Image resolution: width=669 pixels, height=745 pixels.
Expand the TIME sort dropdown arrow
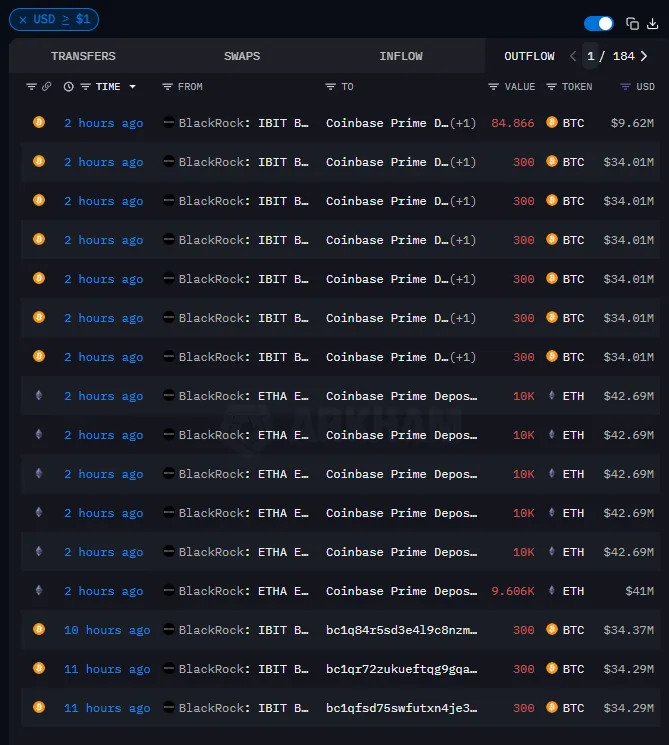click(x=132, y=87)
